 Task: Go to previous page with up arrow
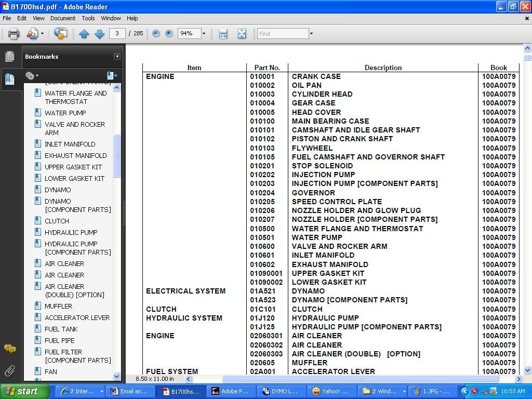point(84,34)
